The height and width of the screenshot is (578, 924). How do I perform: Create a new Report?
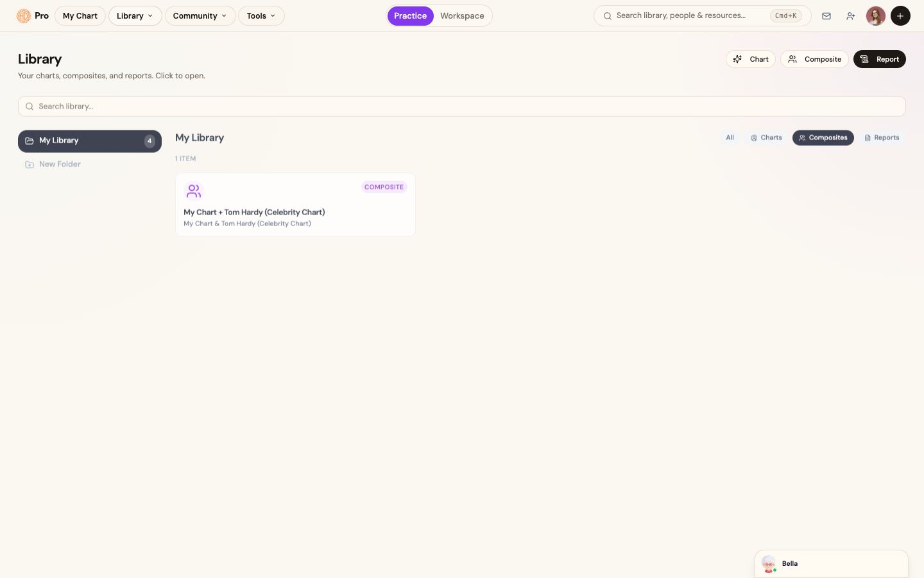[879, 59]
